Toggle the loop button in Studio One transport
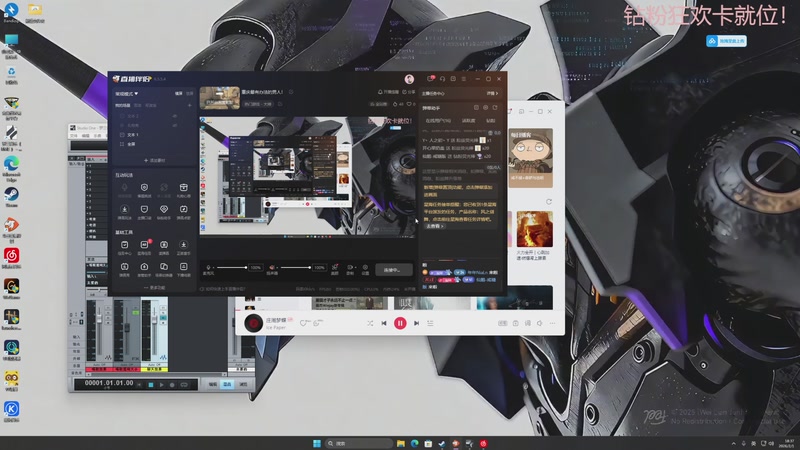800x450 pixels. [184, 385]
